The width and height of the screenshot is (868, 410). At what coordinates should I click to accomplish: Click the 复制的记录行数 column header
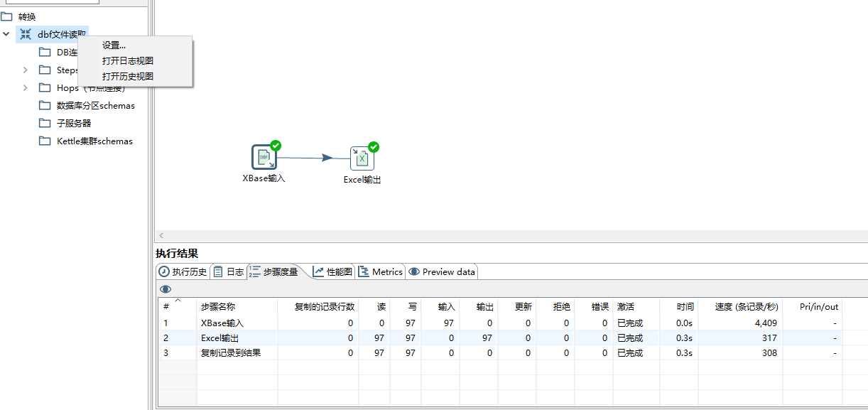point(318,307)
